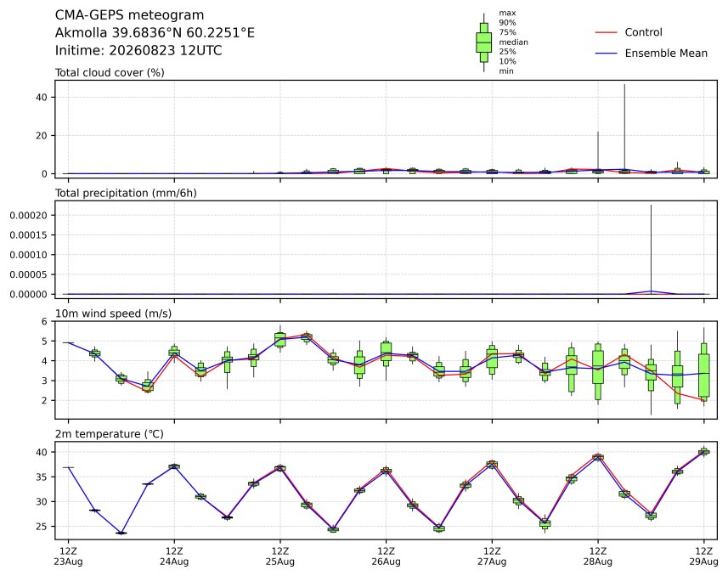Viewport: 728px width, 576px height.
Task: Click the 'Control' legend label
Action: click(644, 32)
